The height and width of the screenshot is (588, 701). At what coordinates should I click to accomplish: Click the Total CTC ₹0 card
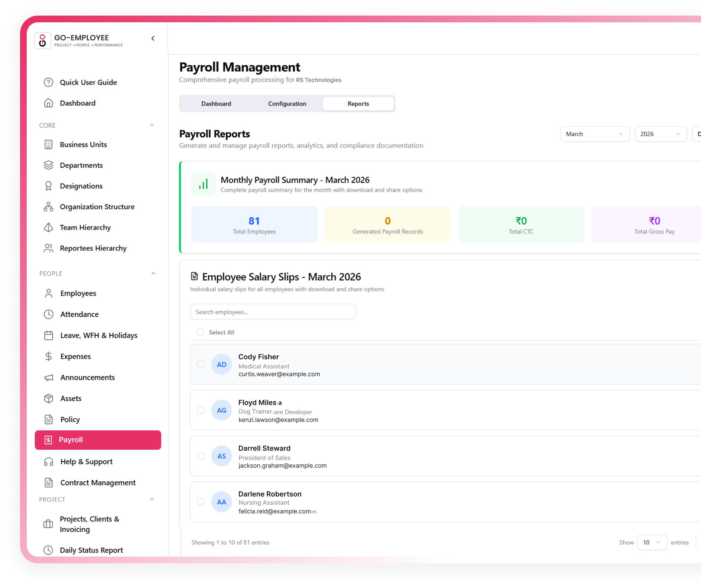point(521,224)
